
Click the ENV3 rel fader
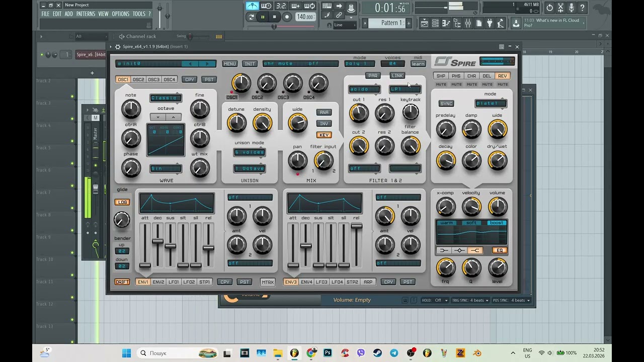pyautogui.click(x=357, y=227)
